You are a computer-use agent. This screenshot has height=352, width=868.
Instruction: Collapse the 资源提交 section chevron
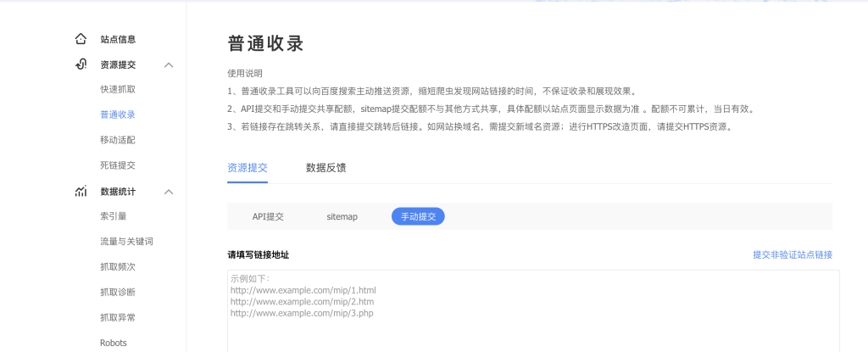tap(170, 64)
